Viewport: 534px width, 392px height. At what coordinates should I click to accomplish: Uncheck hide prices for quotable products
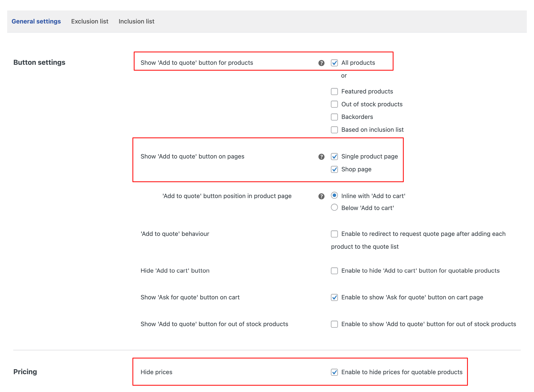tap(334, 372)
